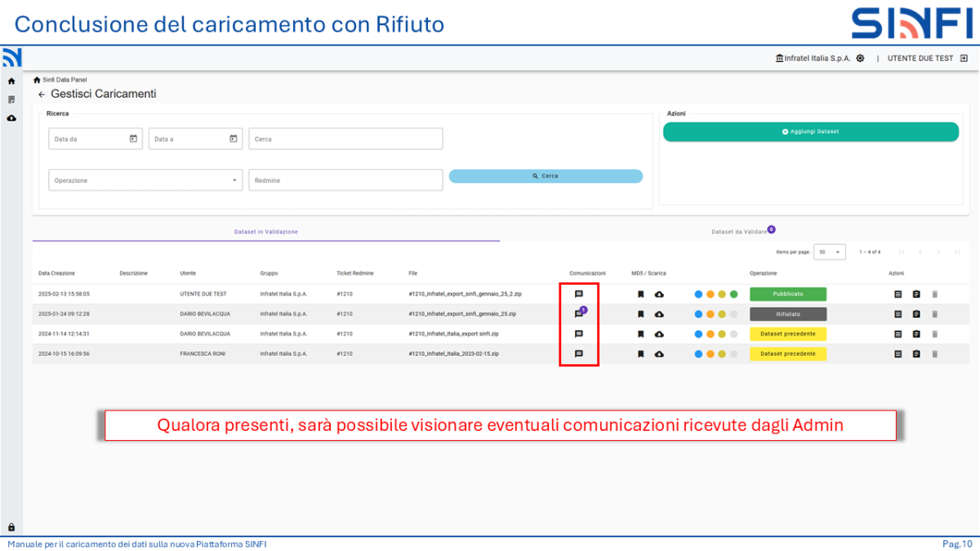Change Items per page from 50
The image size is (980, 551).
click(830, 251)
